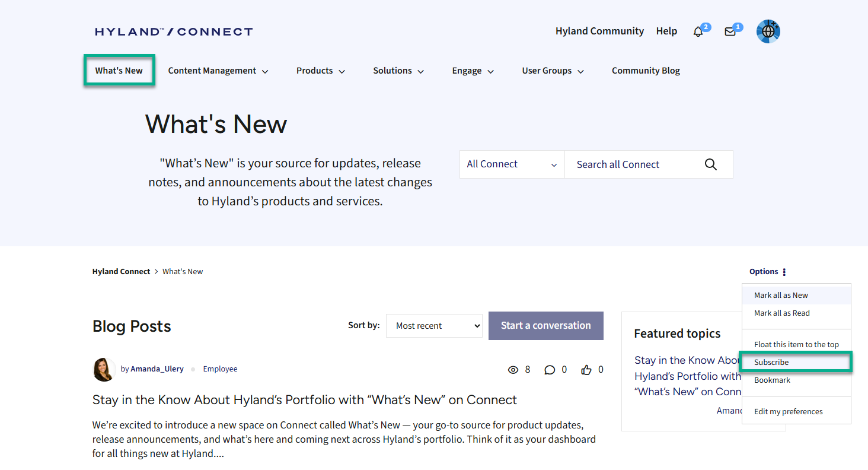Viewport: 868px width, 470px height.
Task: Open the messages envelope icon
Action: 730,32
